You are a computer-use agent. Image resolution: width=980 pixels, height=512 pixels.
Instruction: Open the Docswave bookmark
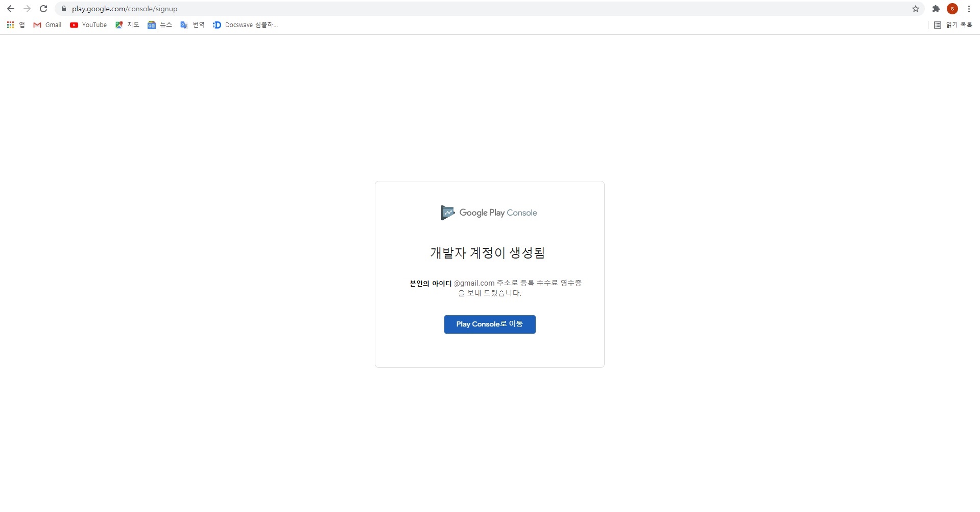(246, 25)
